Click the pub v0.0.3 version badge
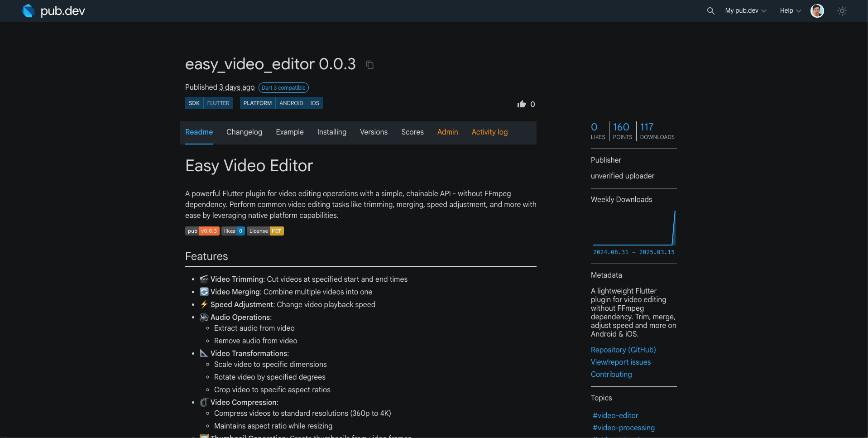This screenshot has height=438, width=868. click(202, 231)
